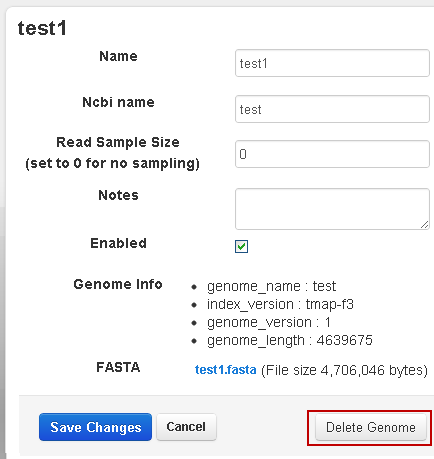The image size is (434, 459).
Task: Click the Name input field containing test1
Action: tap(332, 63)
